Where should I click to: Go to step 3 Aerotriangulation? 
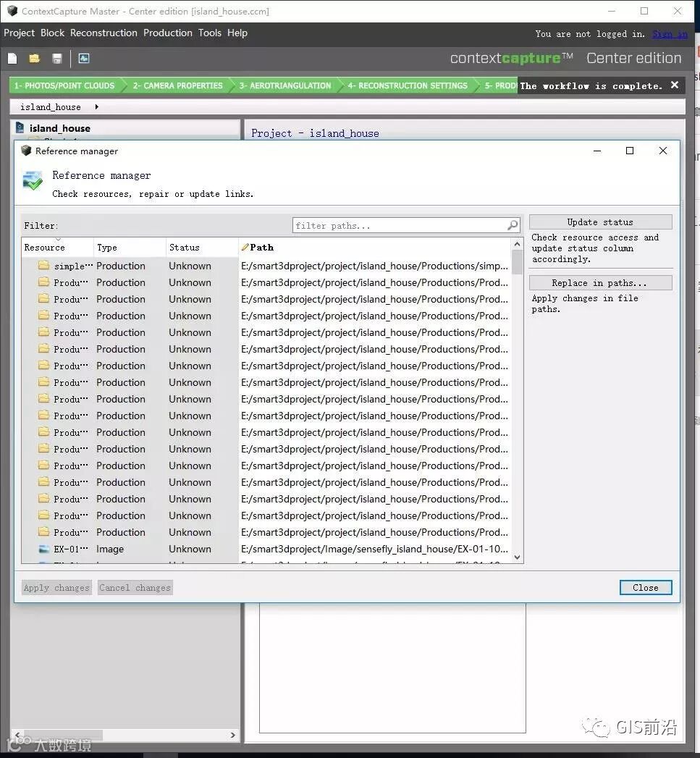(x=285, y=85)
